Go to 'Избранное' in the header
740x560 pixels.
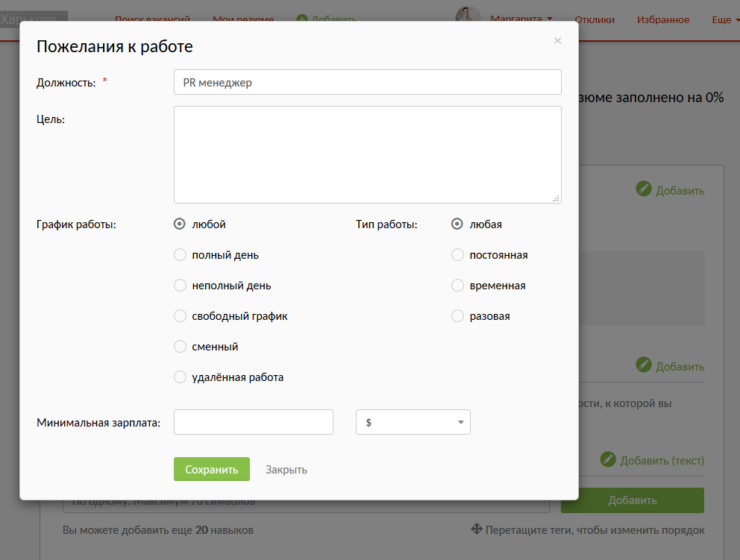click(663, 20)
